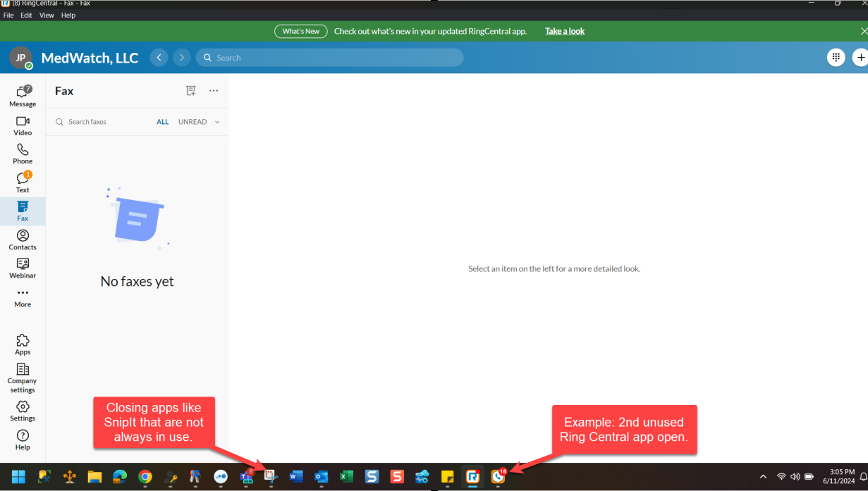Open the Contacts section

click(23, 240)
